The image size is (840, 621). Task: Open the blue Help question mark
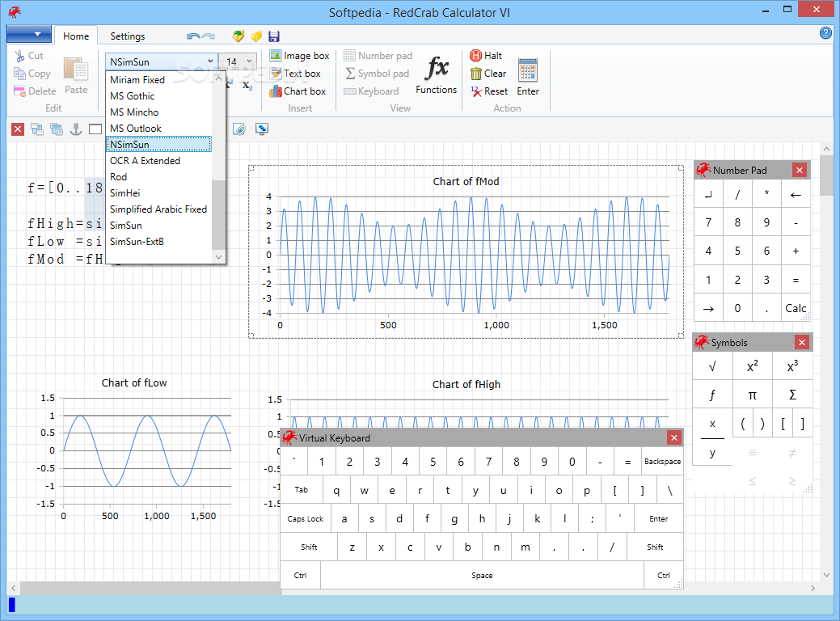(825, 33)
